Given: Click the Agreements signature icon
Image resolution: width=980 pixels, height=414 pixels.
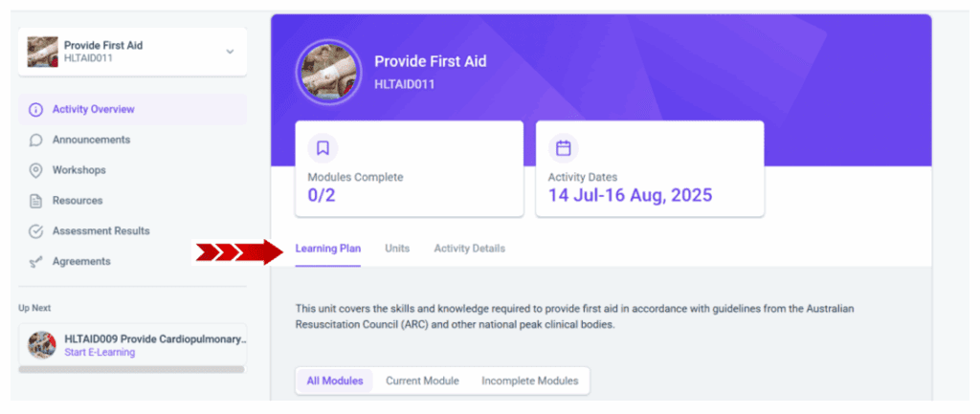Looking at the screenshot, I should click(x=36, y=262).
